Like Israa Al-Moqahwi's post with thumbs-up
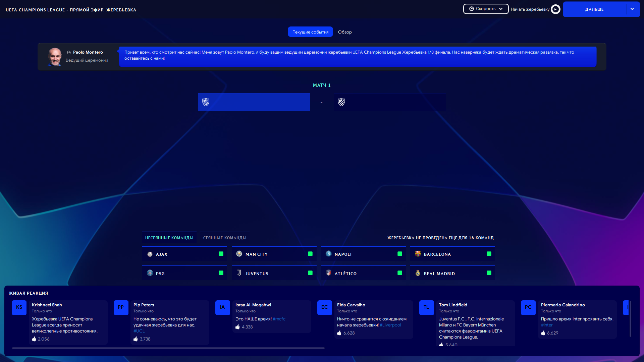This screenshot has height=362, width=644. tap(237, 327)
